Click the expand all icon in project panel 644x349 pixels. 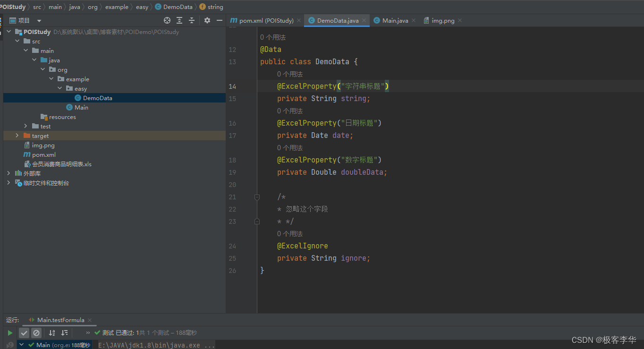(179, 20)
